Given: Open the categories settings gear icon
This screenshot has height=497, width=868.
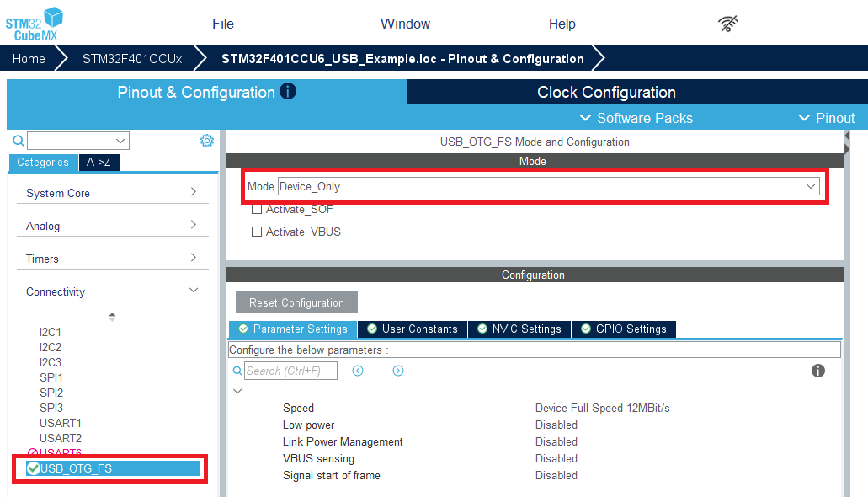Looking at the screenshot, I should [x=206, y=141].
